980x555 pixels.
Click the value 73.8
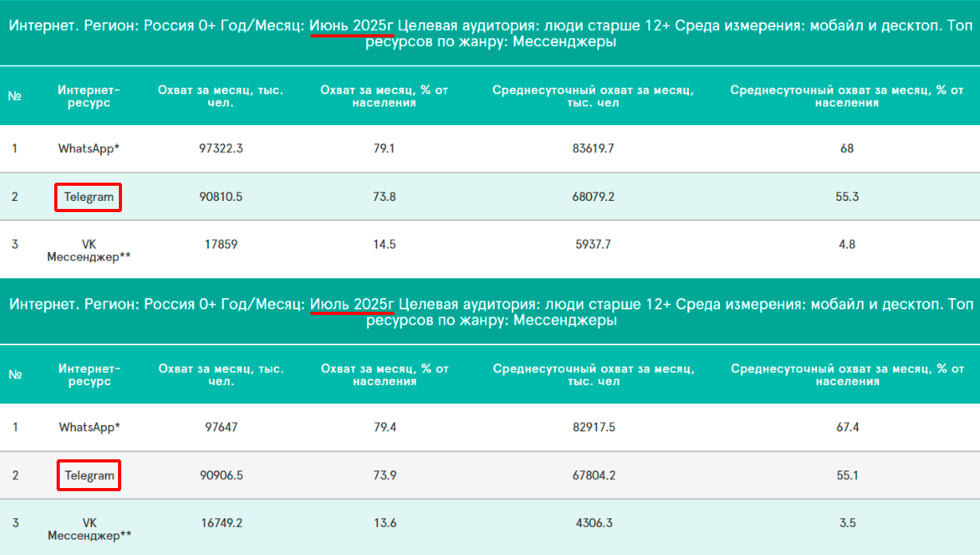(384, 196)
